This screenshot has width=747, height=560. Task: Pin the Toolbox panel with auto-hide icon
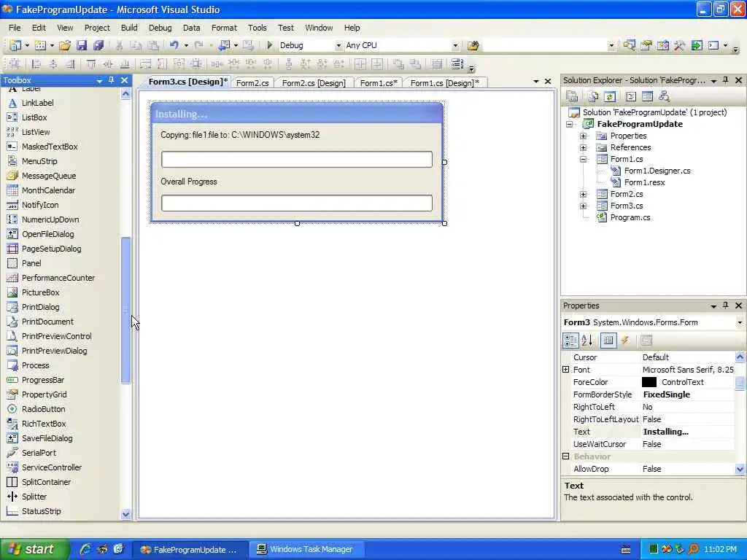point(112,80)
